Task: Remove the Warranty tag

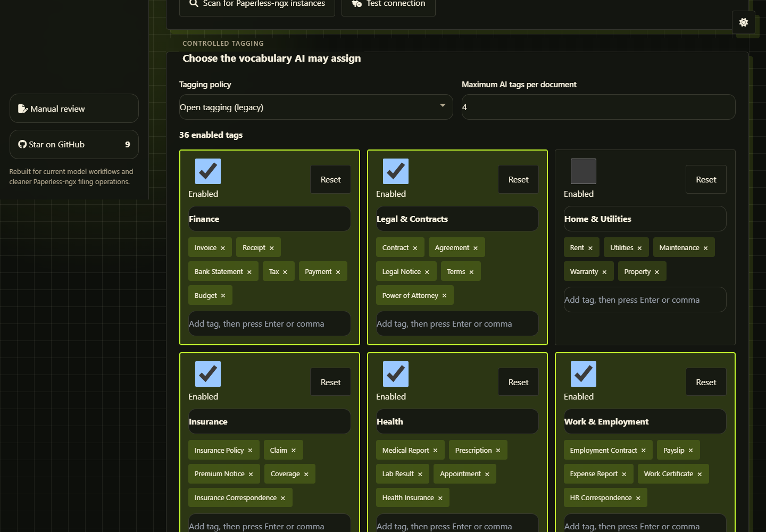Action: pos(604,272)
